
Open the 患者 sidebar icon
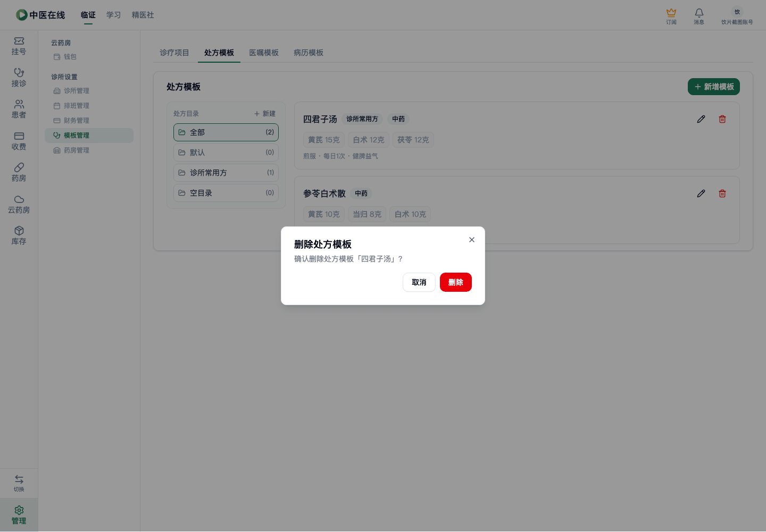coord(19,109)
